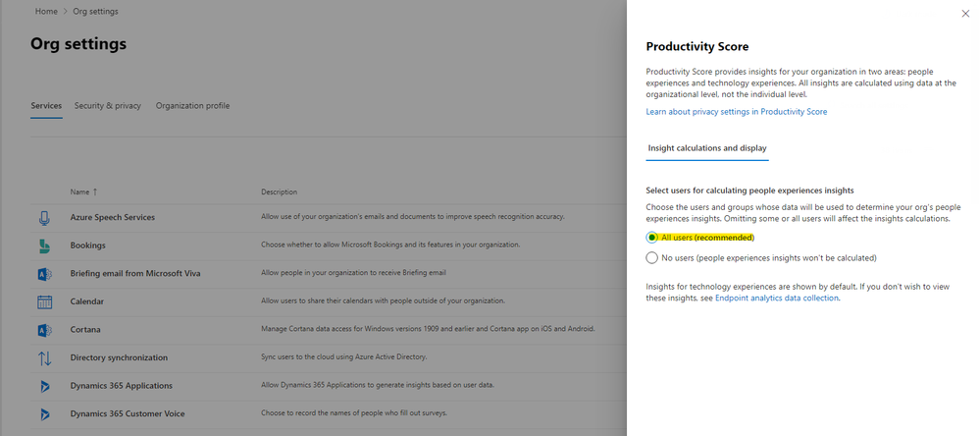Screen dimensions: 980x436
Task: Click the Manage Cortana data access description
Action: [428, 329]
